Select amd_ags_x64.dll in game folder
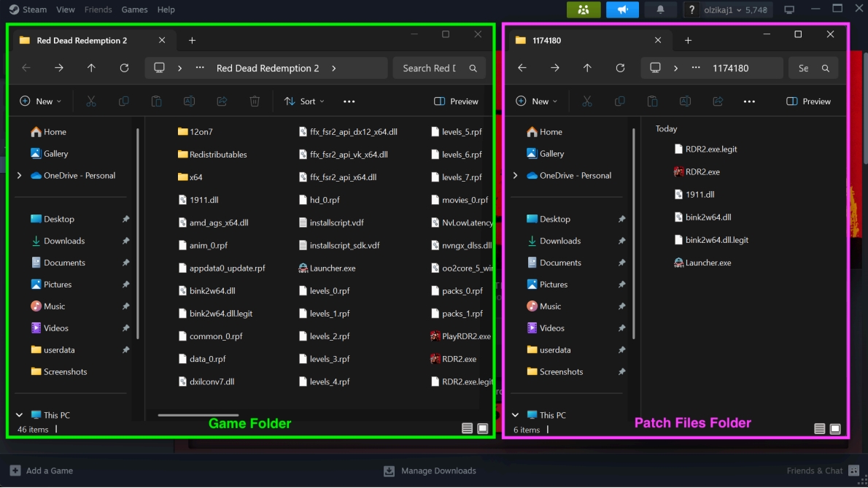 [x=213, y=223]
